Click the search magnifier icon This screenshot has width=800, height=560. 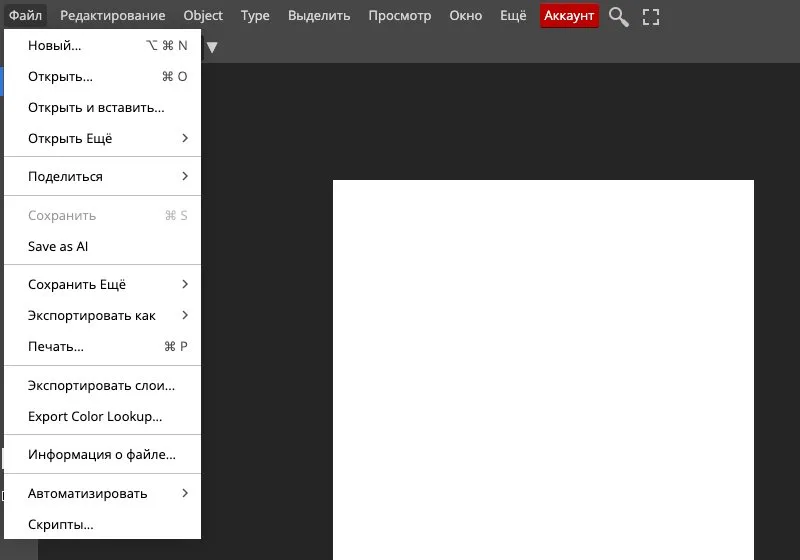[x=618, y=16]
